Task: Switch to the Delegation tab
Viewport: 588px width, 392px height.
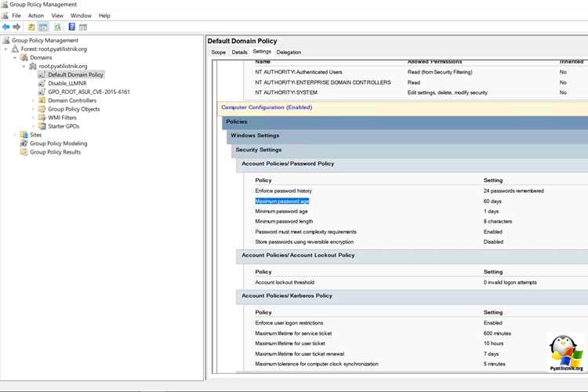Action: [x=289, y=53]
